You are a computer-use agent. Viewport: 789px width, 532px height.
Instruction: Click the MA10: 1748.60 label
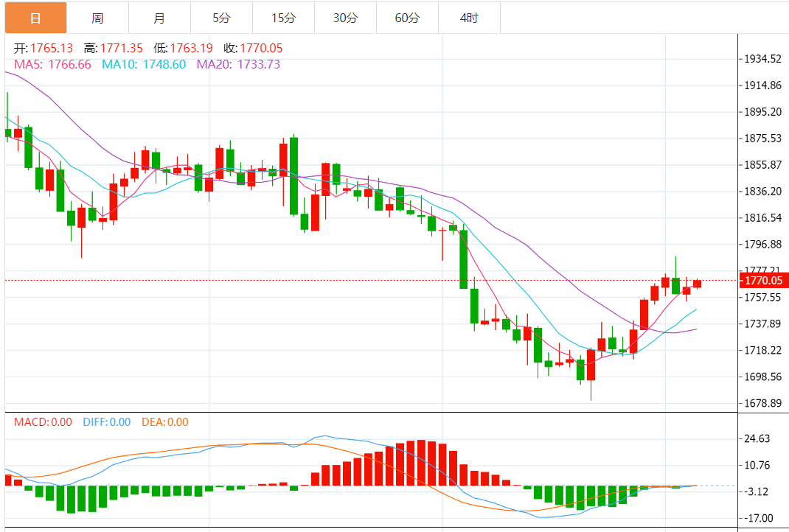pyautogui.click(x=144, y=64)
